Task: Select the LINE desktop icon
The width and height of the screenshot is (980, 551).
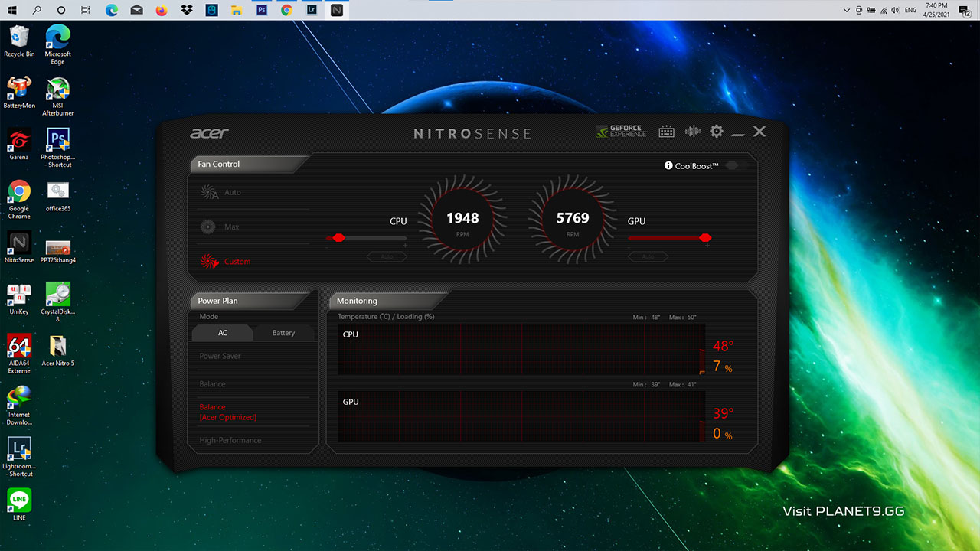Action: click(19, 504)
